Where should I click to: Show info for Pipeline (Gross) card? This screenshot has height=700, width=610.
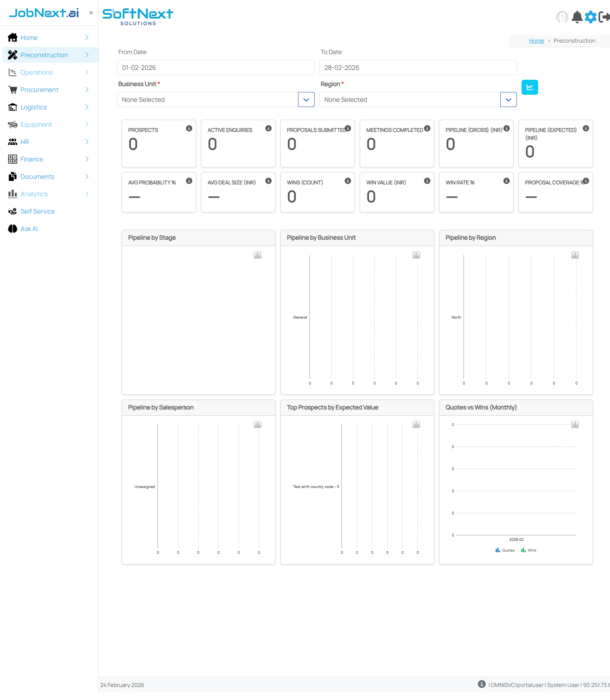coord(507,128)
